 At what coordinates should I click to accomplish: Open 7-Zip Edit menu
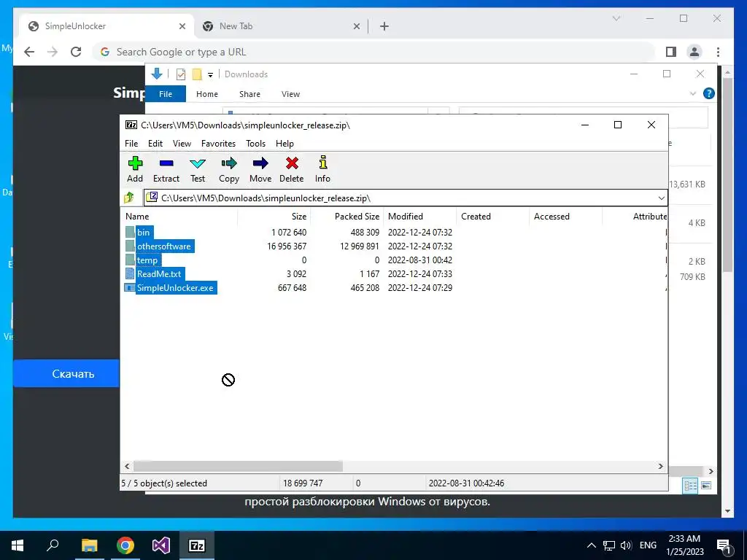(155, 144)
